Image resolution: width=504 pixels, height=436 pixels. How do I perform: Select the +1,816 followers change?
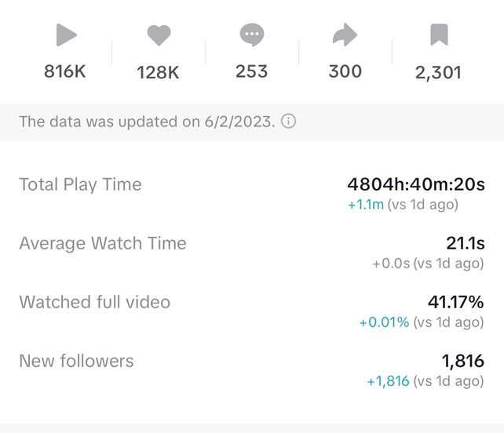[x=388, y=381]
